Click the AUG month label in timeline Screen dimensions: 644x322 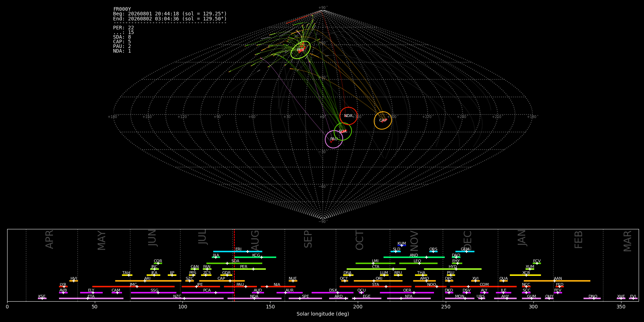tap(255, 239)
